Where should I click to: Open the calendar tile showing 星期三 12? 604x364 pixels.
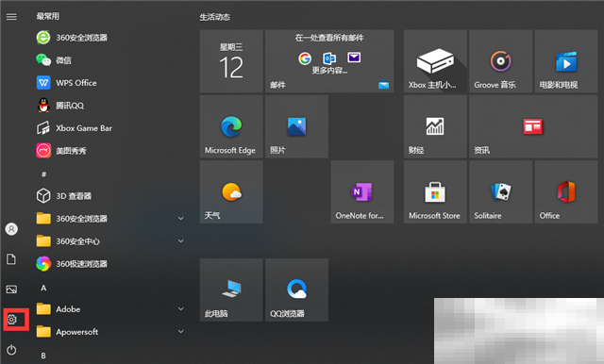pyautogui.click(x=231, y=61)
